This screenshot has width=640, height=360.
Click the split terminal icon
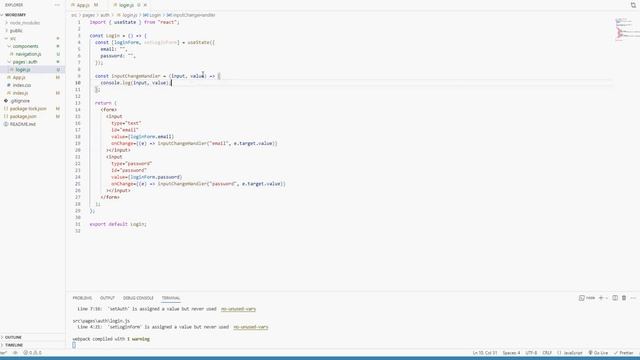(615, 298)
